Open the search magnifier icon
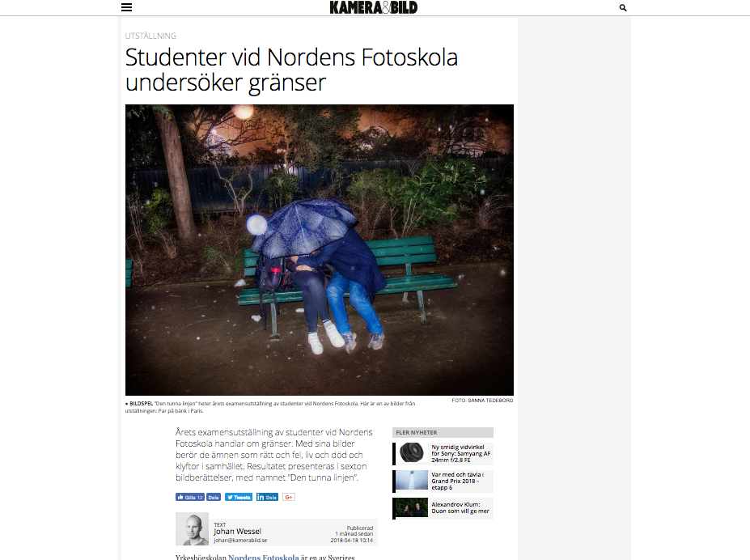This screenshot has width=750, height=560. (x=623, y=7)
